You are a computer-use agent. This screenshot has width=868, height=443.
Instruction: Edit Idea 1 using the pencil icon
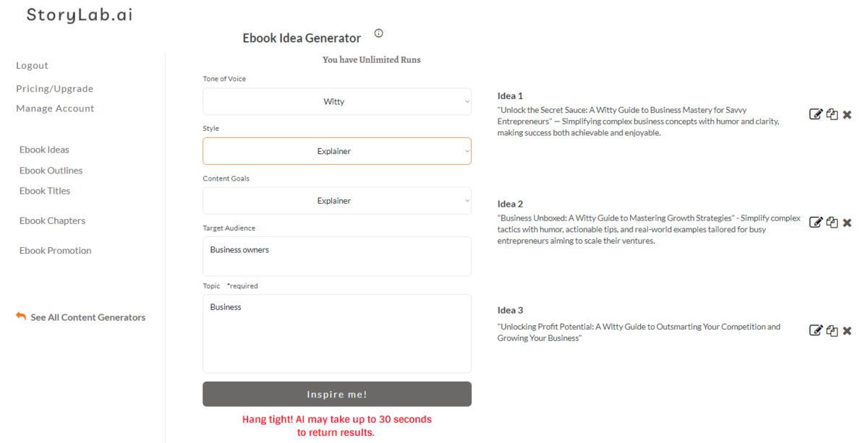[816, 113]
